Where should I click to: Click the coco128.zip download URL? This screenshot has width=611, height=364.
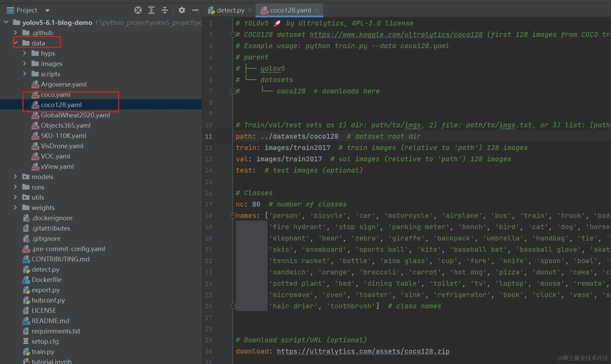tap(363, 351)
